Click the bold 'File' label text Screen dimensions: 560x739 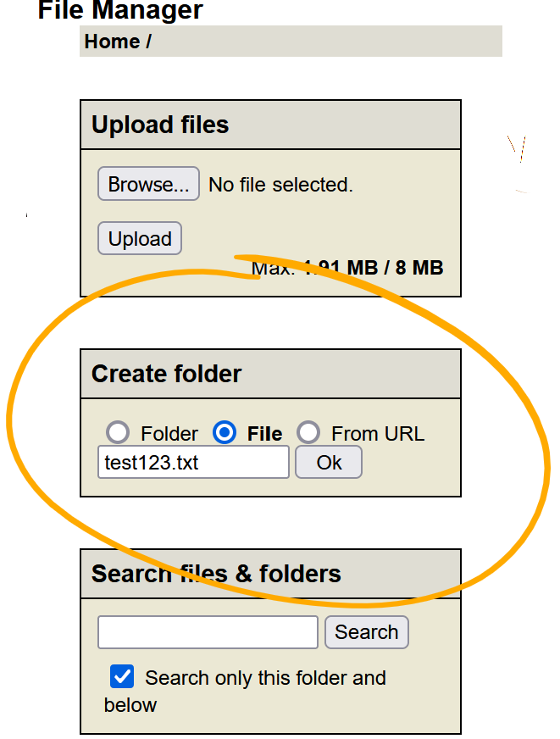click(x=264, y=434)
